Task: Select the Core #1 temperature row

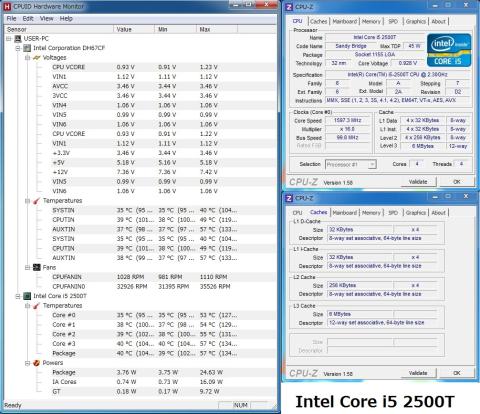Action: click(140, 325)
